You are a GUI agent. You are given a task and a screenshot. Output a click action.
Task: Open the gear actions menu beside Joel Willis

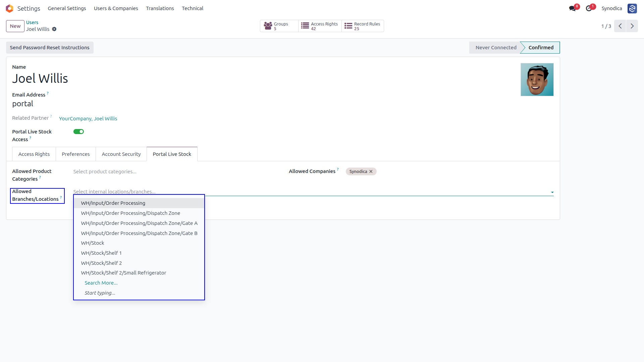pyautogui.click(x=54, y=29)
